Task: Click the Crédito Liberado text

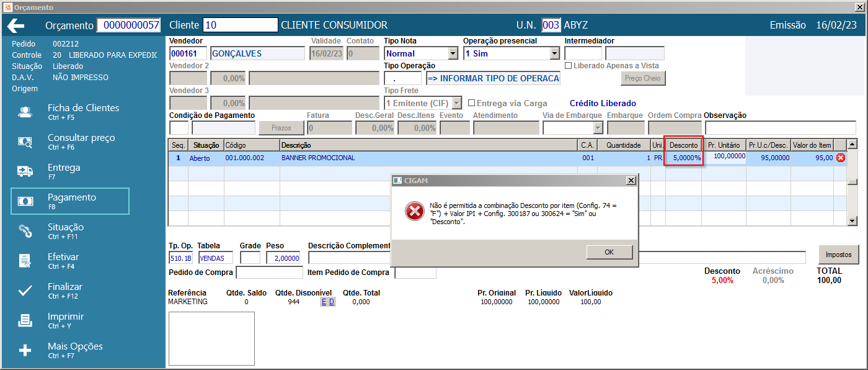Action: point(603,103)
